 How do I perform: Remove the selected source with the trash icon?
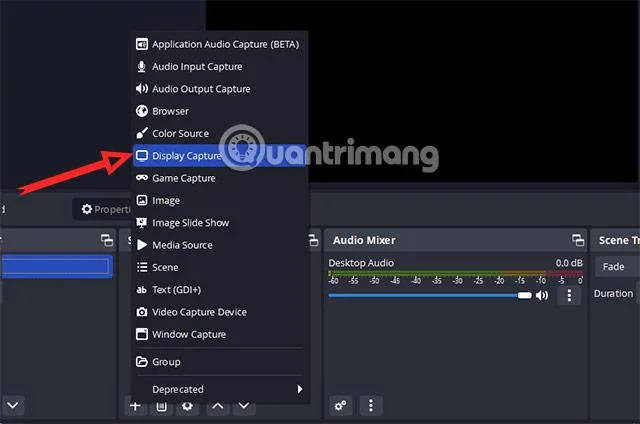(162, 406)
